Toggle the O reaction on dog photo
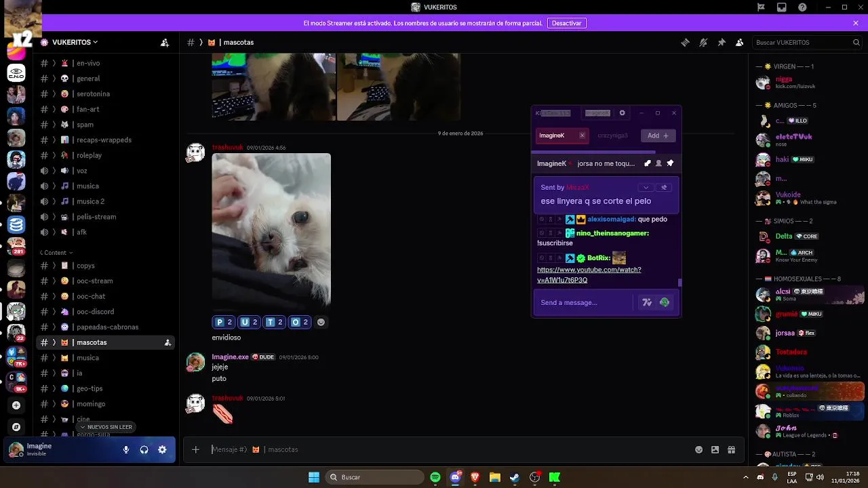Screen dimensions: 868x488 pos(300,322)
